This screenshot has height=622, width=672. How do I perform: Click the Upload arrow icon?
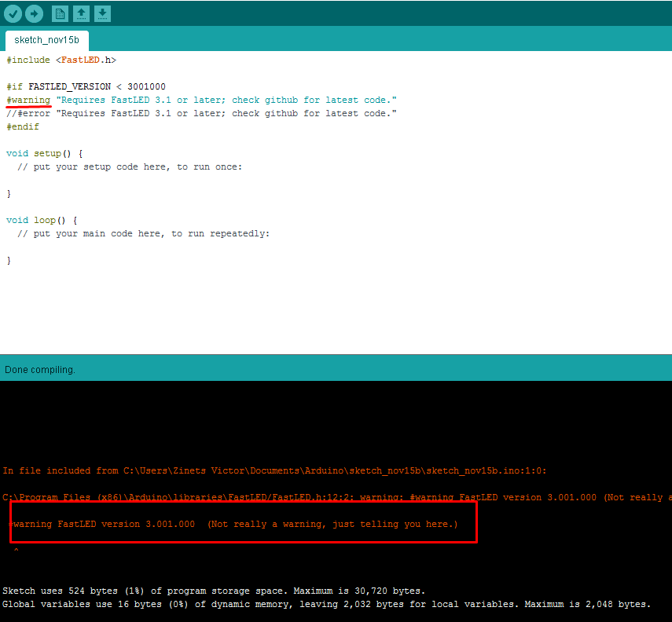(x=34, y=13)
